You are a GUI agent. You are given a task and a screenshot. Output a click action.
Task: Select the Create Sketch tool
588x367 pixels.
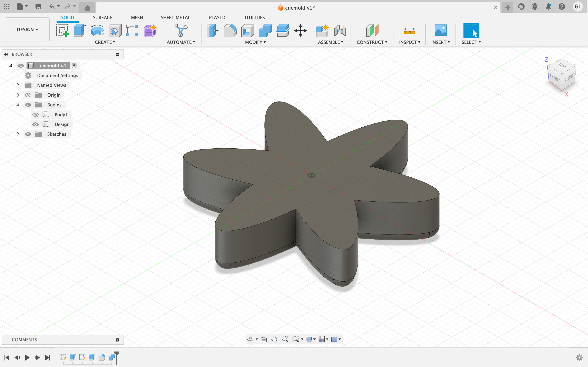(62, 31)
